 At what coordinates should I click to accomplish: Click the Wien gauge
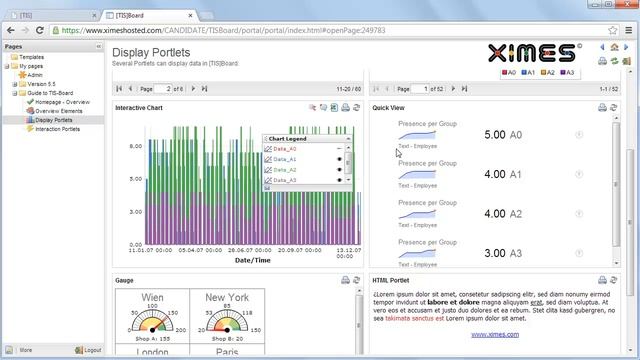pos(152,316)
